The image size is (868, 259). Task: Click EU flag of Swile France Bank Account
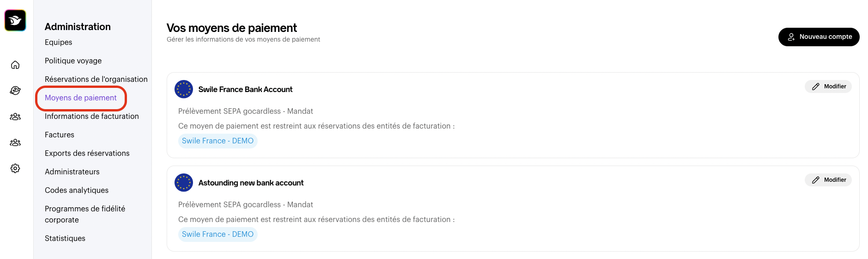point(184,89)
